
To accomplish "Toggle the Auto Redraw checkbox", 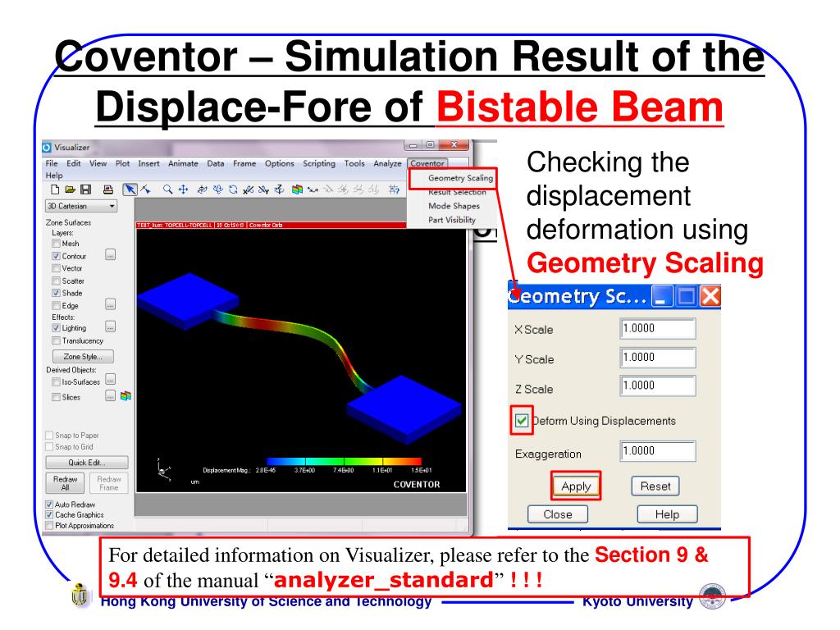I will (x=49, y=504).
